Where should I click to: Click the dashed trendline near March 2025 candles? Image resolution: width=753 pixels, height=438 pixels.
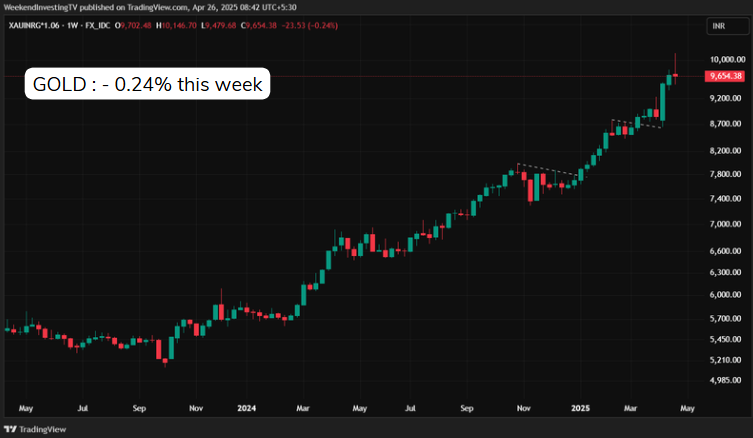(635, 124)
